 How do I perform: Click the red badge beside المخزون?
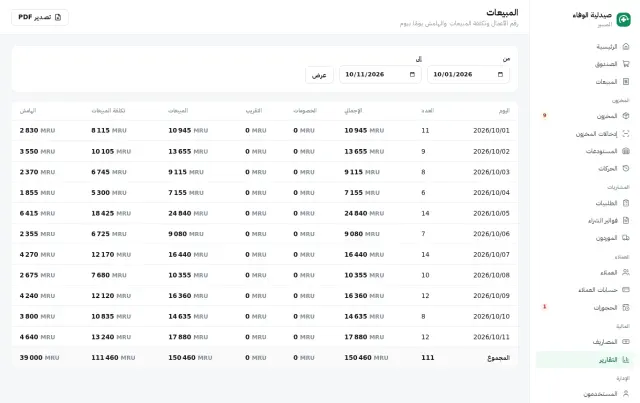pyautogui.click(x=544, y=116)
